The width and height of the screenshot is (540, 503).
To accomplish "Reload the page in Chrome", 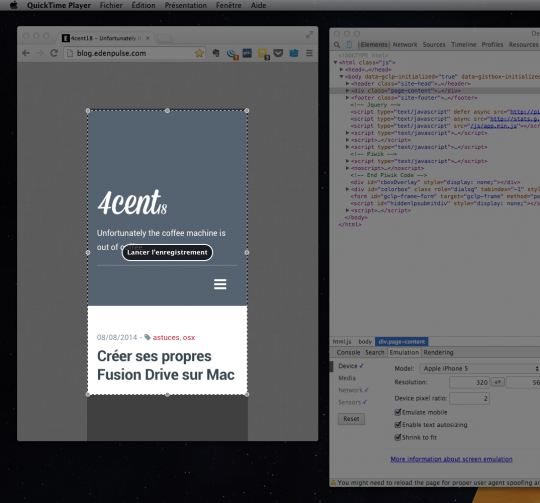I will coord(54,53).
